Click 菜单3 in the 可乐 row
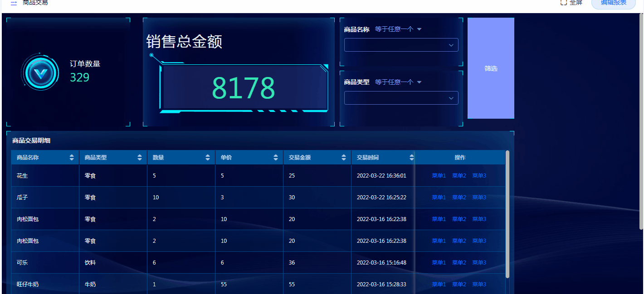 tap(479, 263)
